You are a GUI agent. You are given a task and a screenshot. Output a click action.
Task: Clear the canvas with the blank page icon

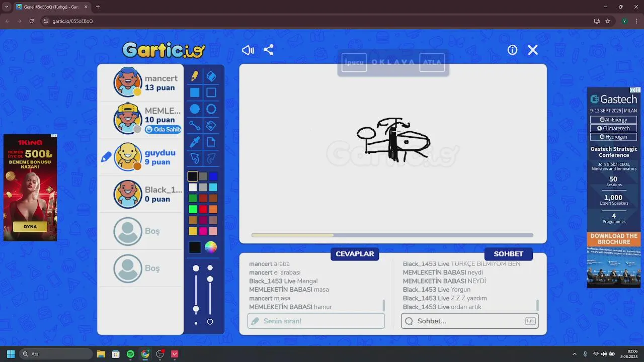click(211, 142)
